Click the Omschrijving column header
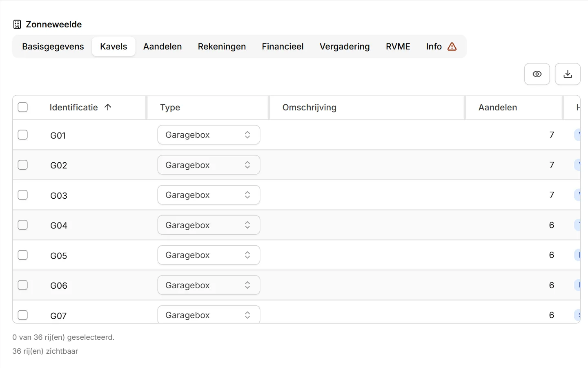This screenshot has width=588, height=368. [310, 107]
